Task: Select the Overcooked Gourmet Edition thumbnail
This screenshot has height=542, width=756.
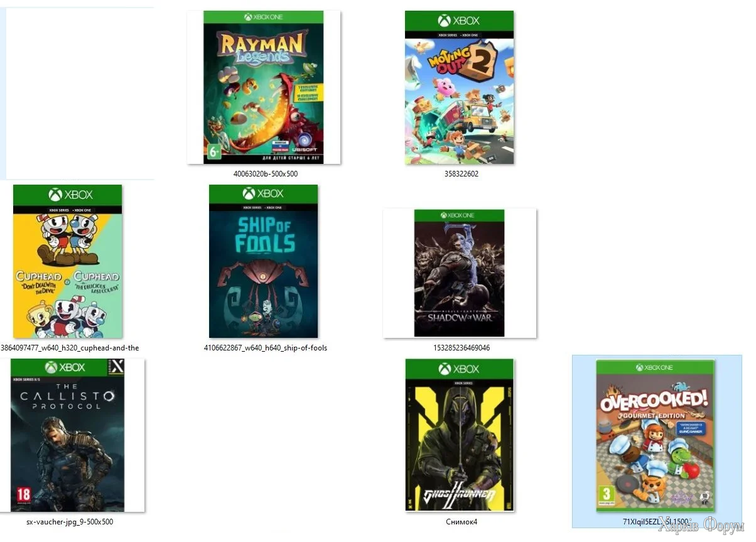Action: (656, 435)
